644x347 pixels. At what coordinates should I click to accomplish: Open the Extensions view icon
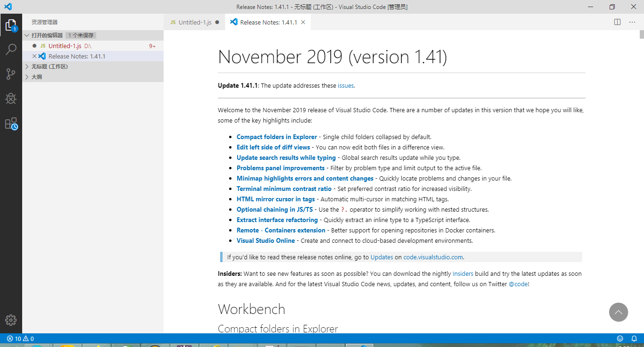tap(11, 124)
